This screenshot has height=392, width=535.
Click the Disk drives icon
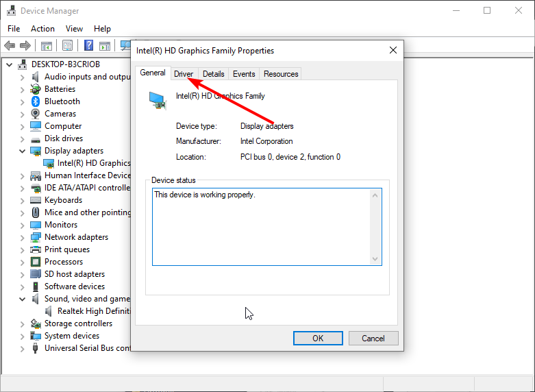36,140
